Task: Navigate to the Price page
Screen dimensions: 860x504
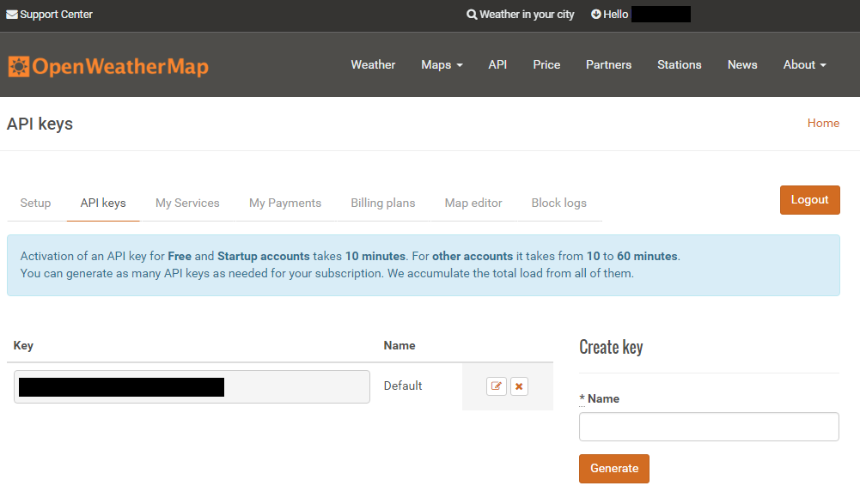Action: click(546, 64)
